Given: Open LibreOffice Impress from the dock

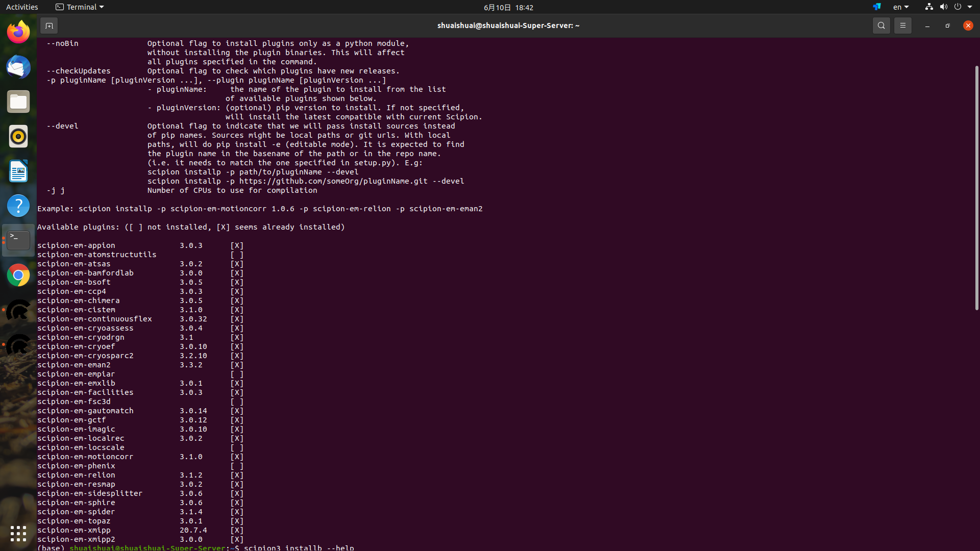Looking at the screenshot, I should click(x=18, y=171).
